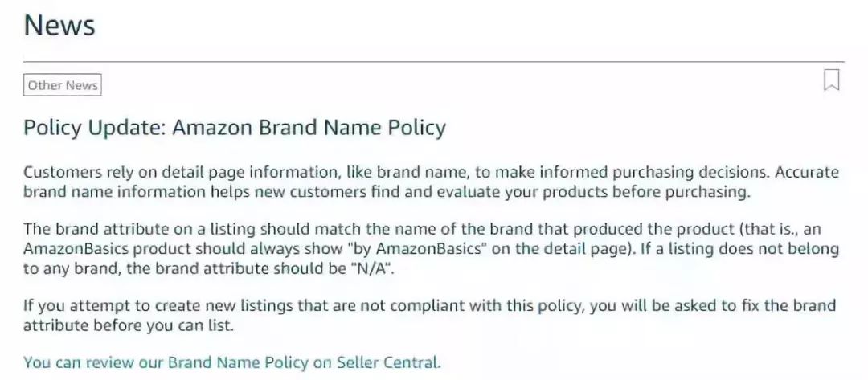Click the Policy Update article title
868x380 pixels.
pyautogui.click(x=234, y=128)
